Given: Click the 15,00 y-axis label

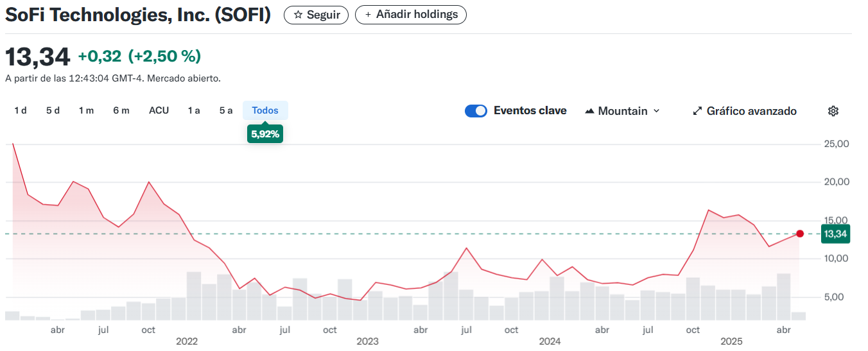Looking at the screenshot, I should coord(837,220).
